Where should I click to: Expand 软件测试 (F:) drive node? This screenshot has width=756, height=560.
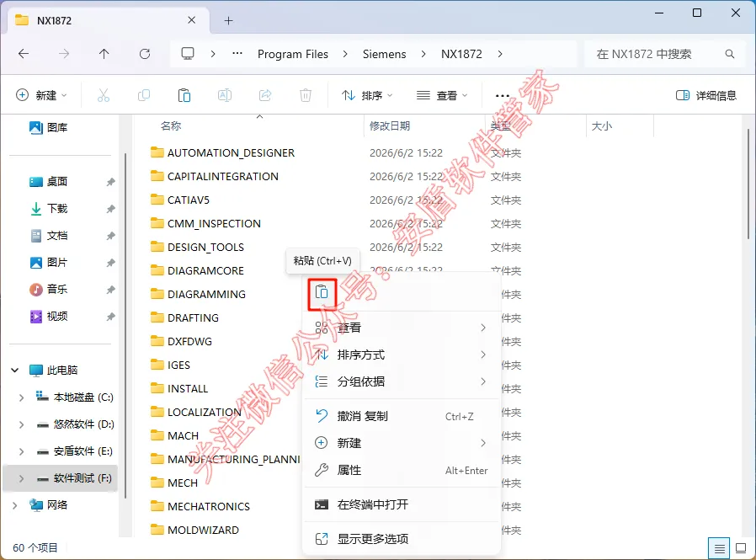(x=21, y=478)
